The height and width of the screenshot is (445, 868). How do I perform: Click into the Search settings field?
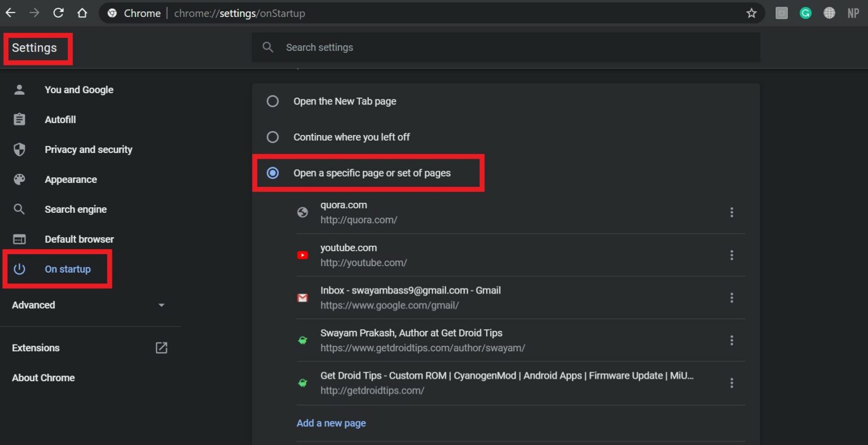(509, 47)
